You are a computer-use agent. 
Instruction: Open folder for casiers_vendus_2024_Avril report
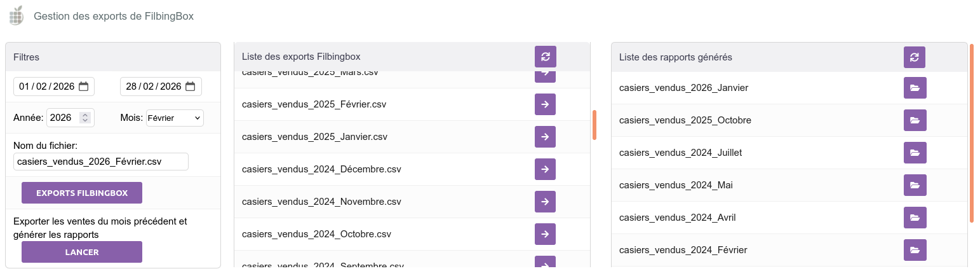915,218
